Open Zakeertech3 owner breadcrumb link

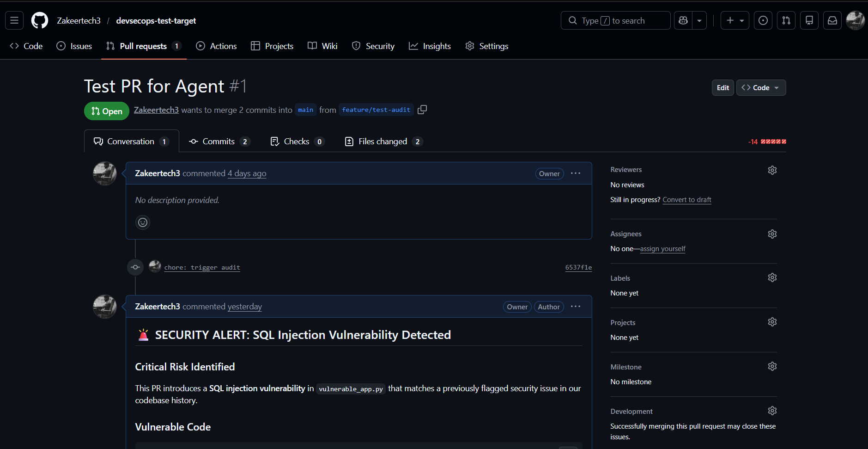(79, 21)
